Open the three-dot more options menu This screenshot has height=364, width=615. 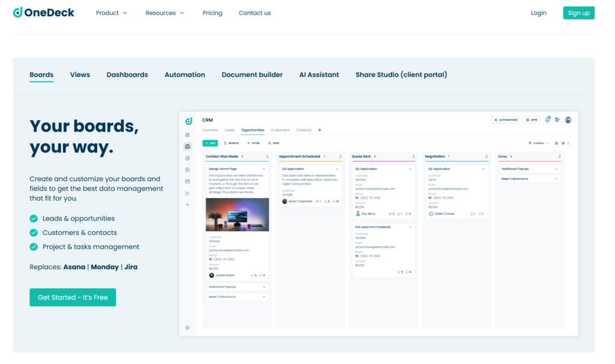point(568,143)
